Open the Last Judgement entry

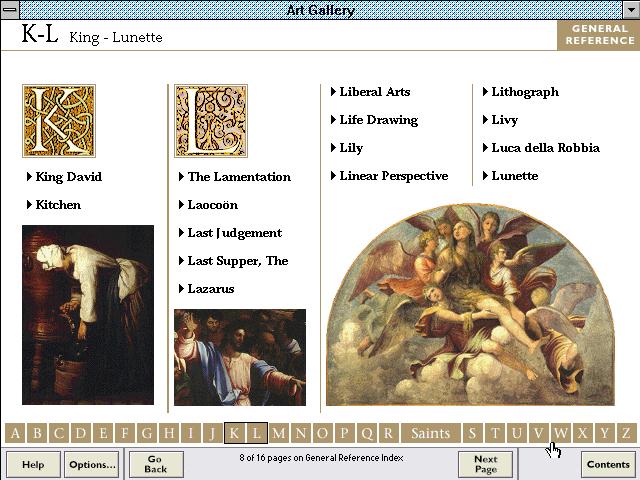point(231,233)
